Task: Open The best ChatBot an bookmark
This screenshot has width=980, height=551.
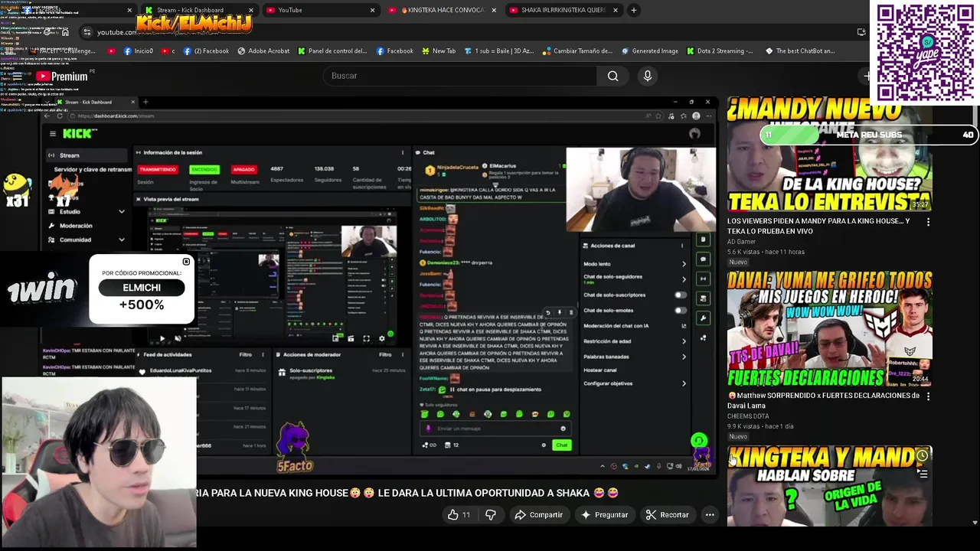Action: [800, 51]
